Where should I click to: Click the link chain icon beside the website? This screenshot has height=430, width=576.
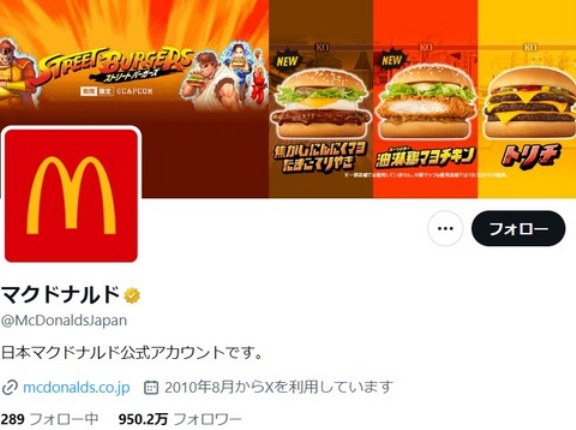point(10,388)
